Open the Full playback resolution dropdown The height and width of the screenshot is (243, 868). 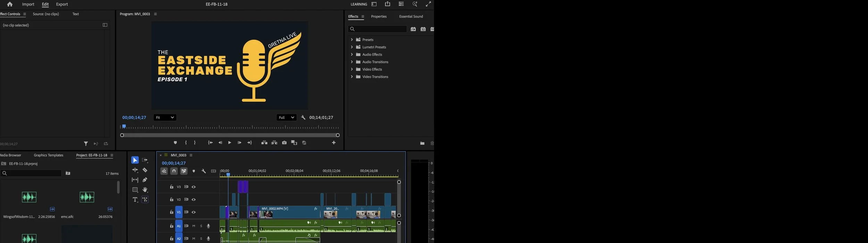click(x=286, y=118)
